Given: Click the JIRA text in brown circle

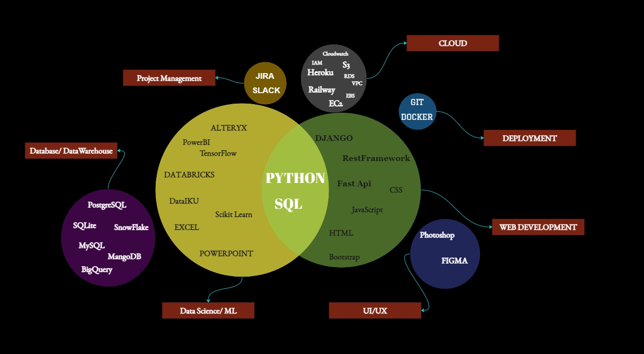Looking at the screenshot, I should (x=265, y=76).
